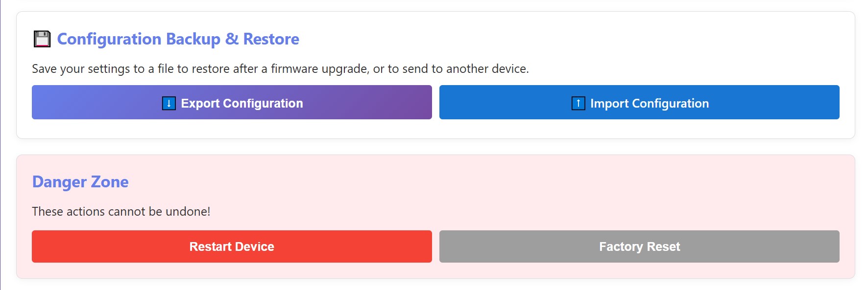Click the phrase 'firmware upgrade' in the description
Viewport: 868px width, 290px height.
click(319, 69)
